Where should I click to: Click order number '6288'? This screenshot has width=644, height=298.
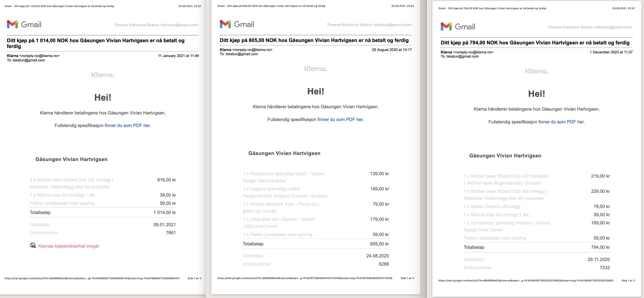point(384,264)
